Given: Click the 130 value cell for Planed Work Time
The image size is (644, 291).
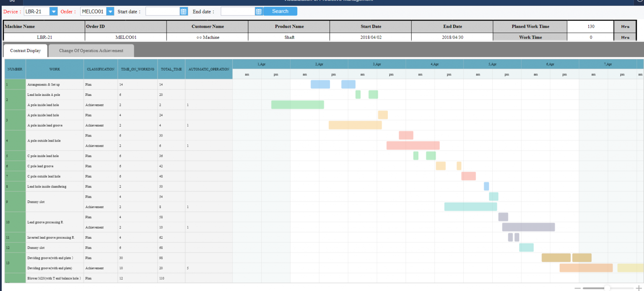Looking at the screenshot, I should point(590,26).
